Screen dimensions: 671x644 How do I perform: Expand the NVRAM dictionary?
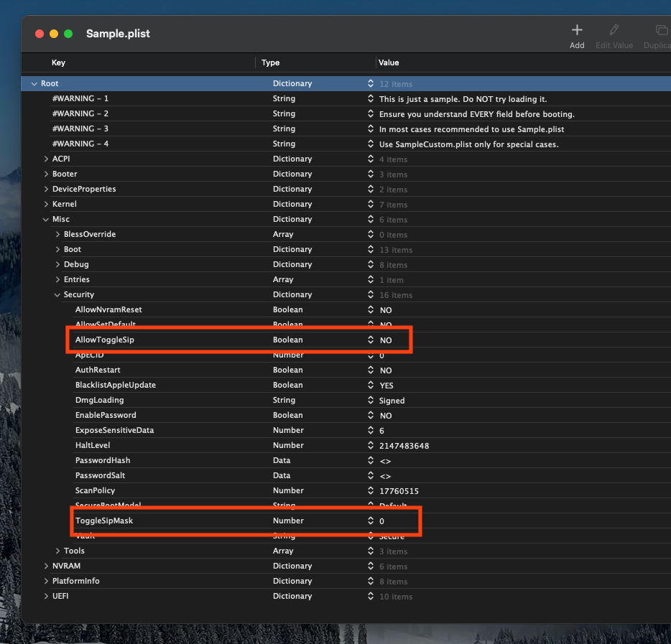click(x=46, y=566)
